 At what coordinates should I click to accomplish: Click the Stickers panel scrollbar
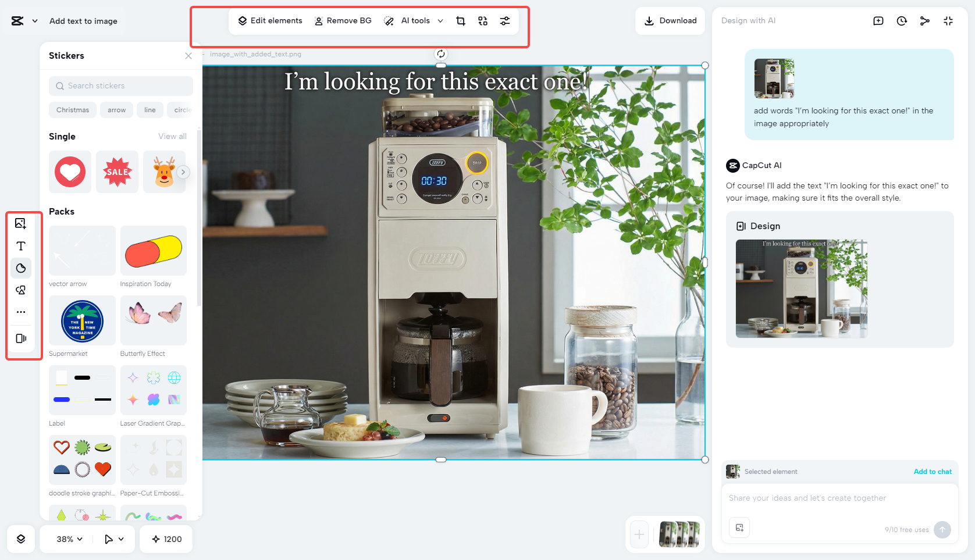[199, 217]
